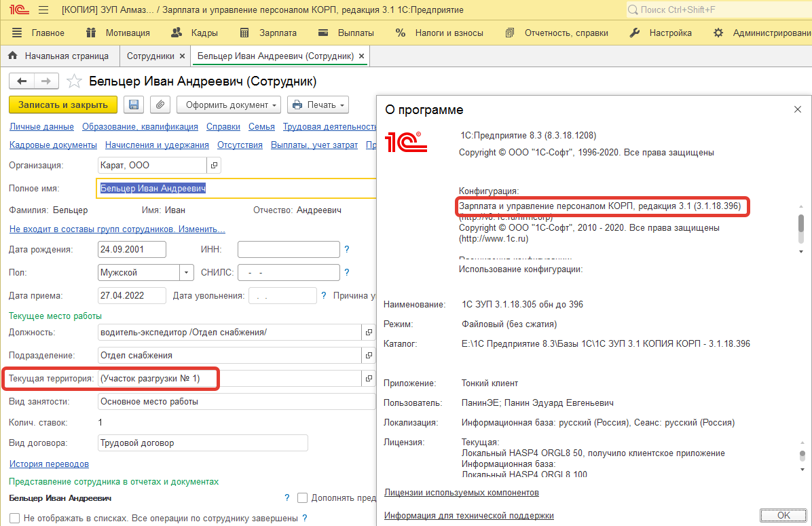Click the Дата приема field
Viewport: 812px width, 526px height.
132,296
